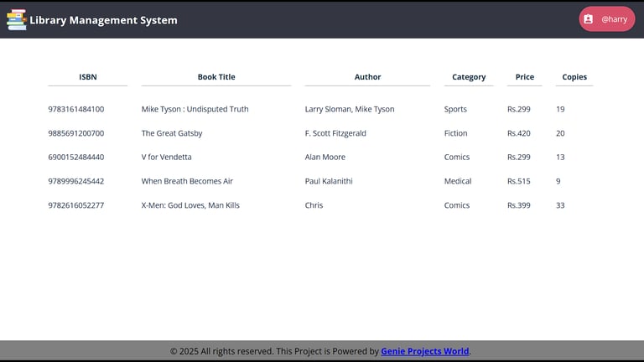Screen dimensions: 644x362
Task: Click Comics category in X-Men row
Action: pos(457,205)
